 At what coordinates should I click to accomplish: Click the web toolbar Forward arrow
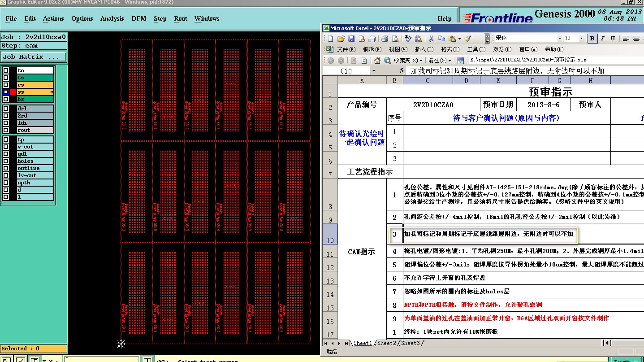(341, 61)
